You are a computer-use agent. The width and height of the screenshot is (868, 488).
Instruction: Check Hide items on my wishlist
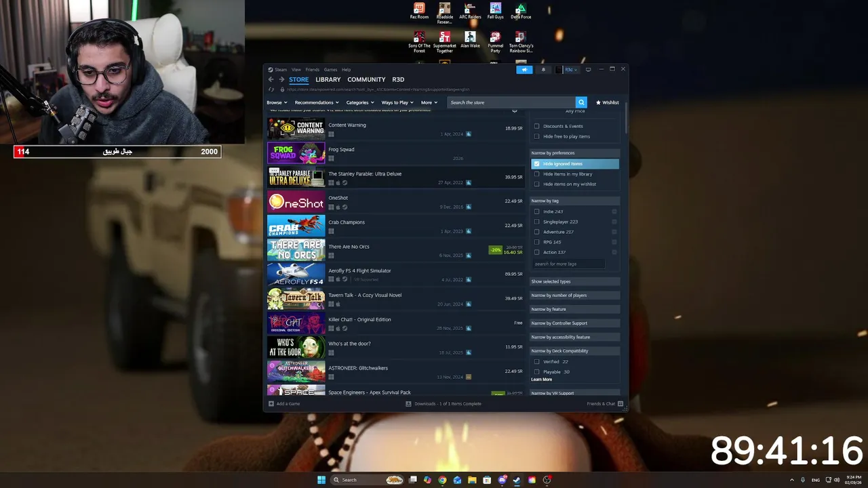tap(537, 184)
